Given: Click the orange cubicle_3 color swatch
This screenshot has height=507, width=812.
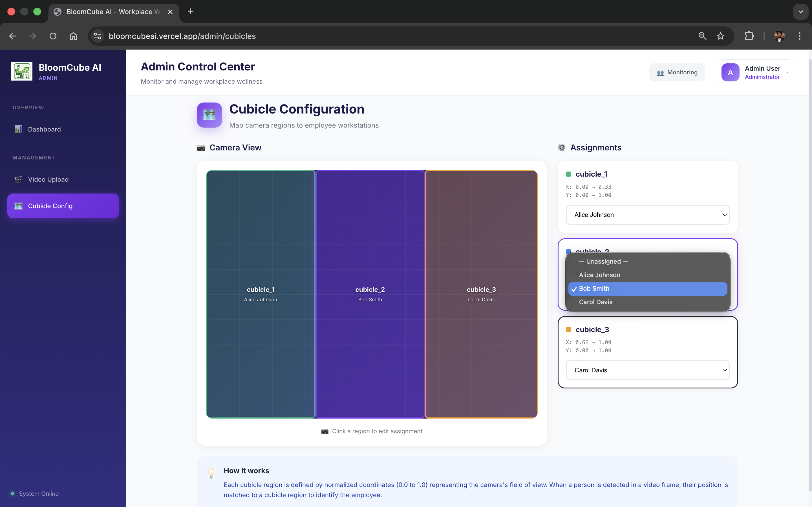Looking at the screenshot, I should point(568,330).
